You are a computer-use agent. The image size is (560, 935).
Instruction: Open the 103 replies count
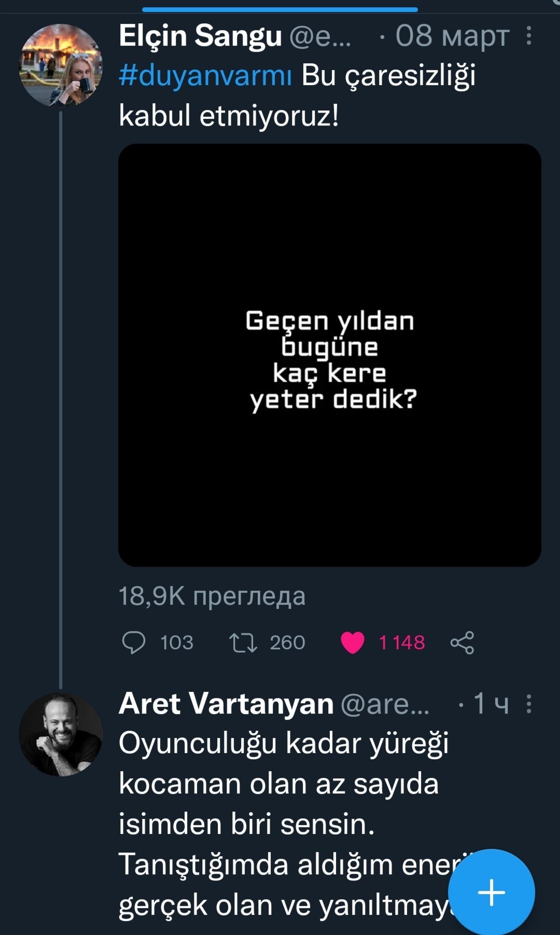[x=176, y=643]
